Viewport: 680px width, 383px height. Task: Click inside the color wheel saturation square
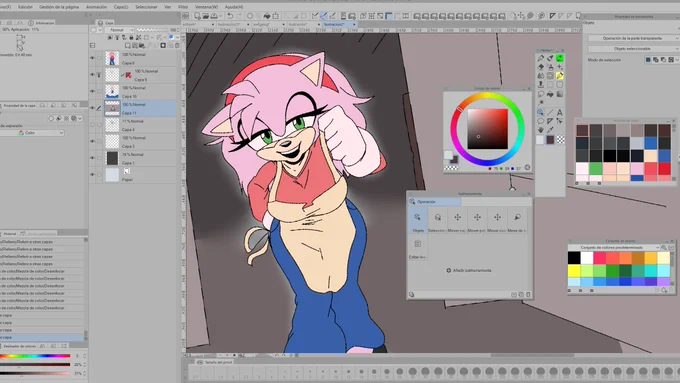[x=487, y=129]
